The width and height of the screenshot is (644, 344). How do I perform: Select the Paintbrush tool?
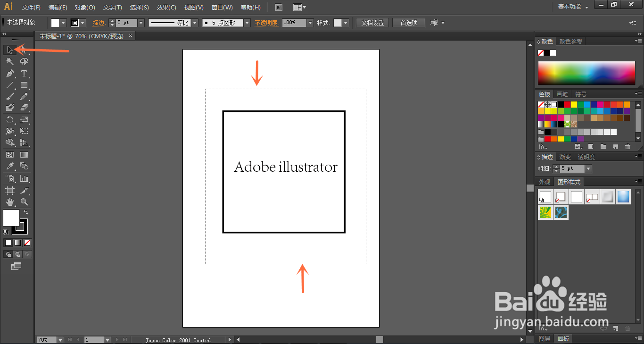tap(10, 97)
